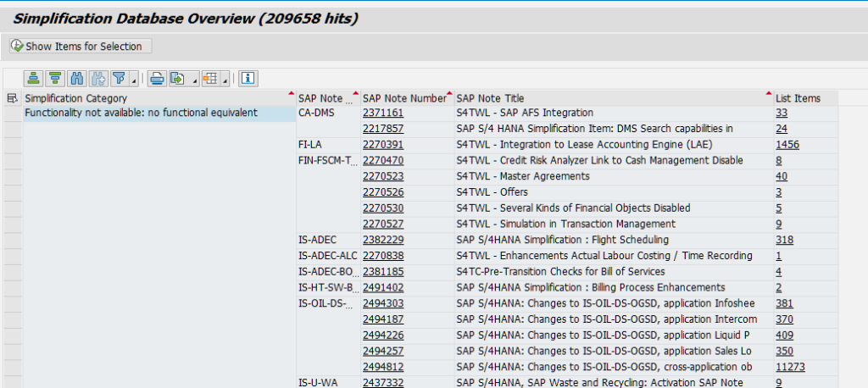This screenshot has width=868, height=388.
Task: Click list items count 409
Action: pyautogui.click(x=784, y=336)
